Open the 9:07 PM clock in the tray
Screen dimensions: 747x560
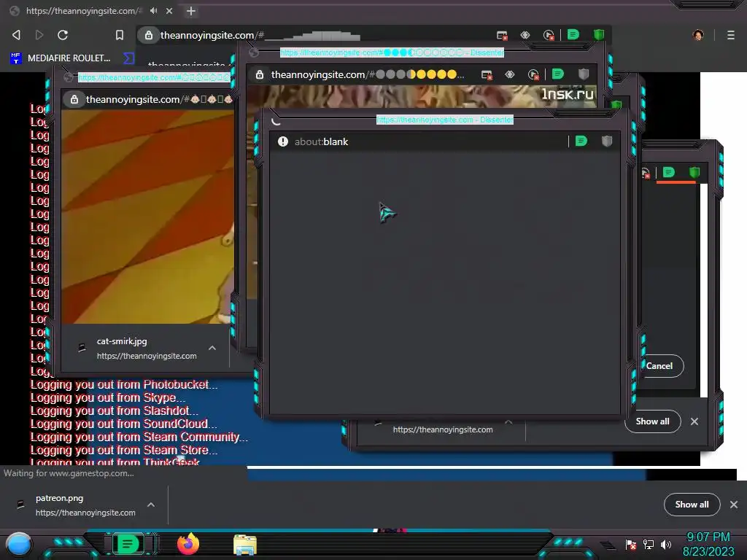click(708, 544)
